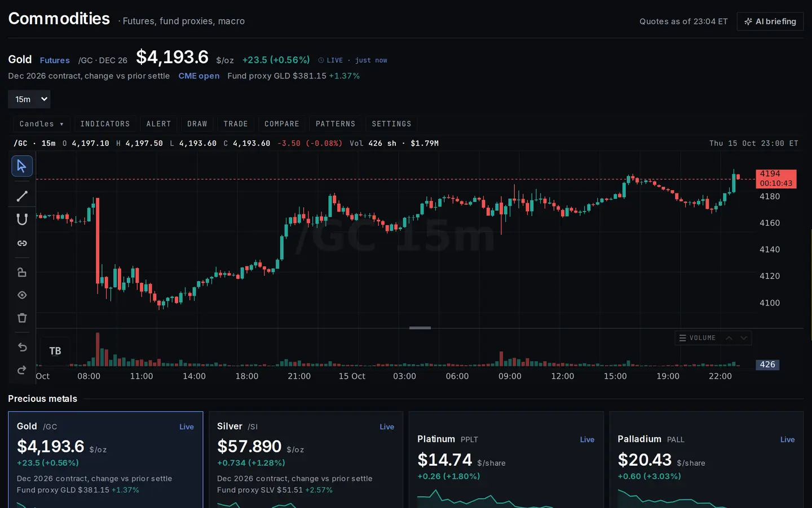Expand the Candles chart type dropdown
812x508 pixels.
coord(42,124)
